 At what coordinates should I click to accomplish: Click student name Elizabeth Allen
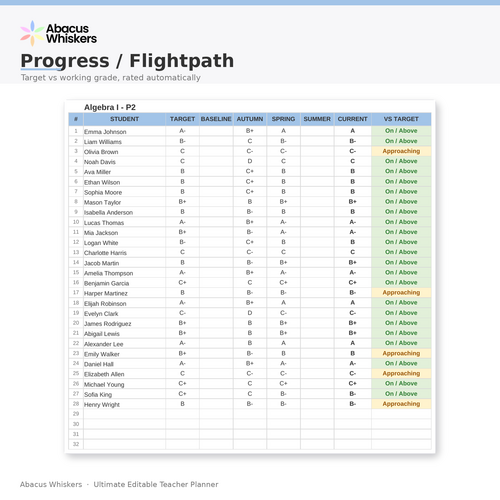pyautogui.click(x=104, y=374)
